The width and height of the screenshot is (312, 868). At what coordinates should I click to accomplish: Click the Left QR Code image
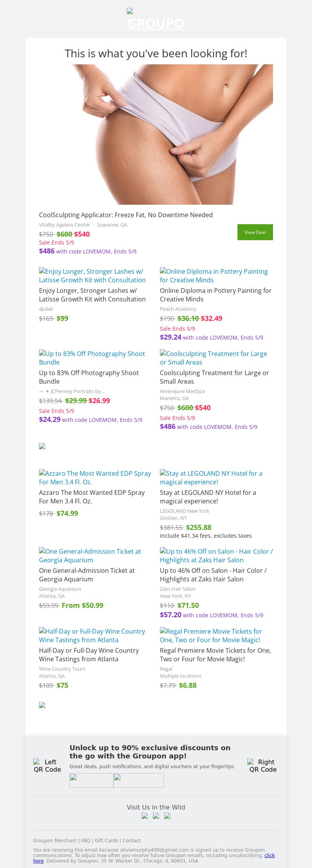coord(47,765)
